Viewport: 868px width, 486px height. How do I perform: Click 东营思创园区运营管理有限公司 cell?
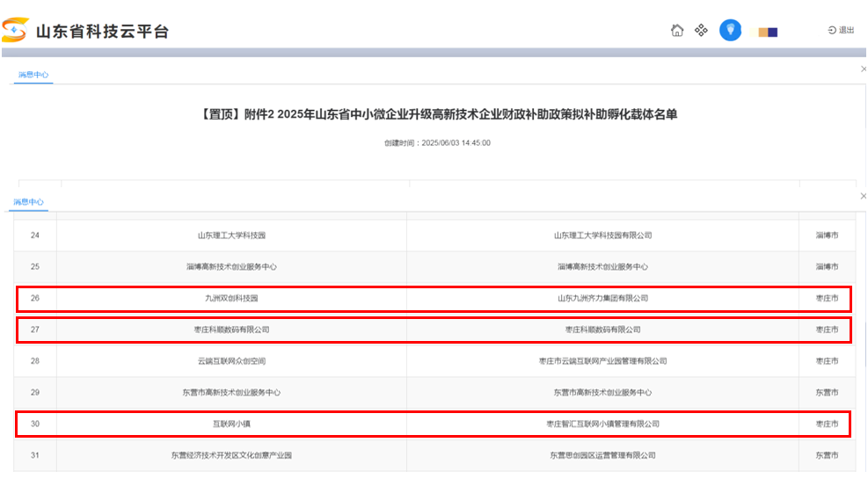point(602,455)
